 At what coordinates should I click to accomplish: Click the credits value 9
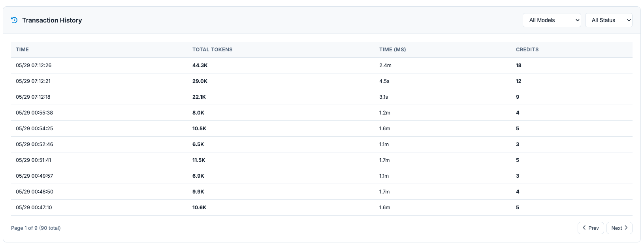[x=518, y=97]
